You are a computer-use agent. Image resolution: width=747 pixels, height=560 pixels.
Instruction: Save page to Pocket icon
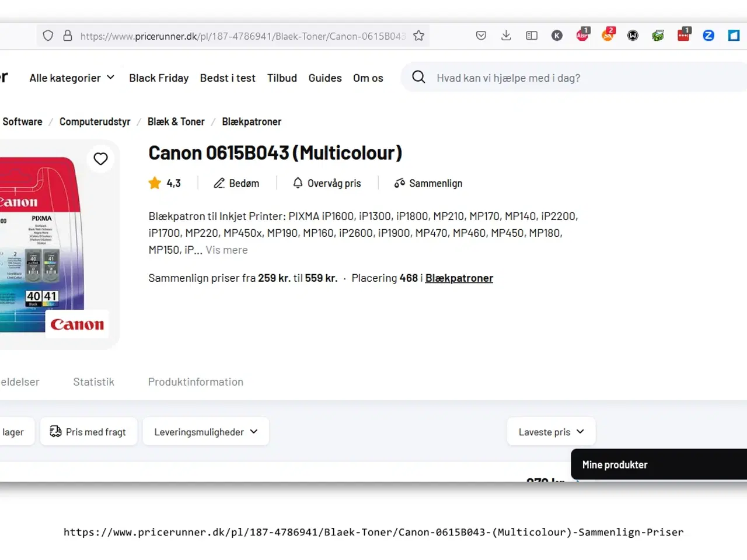coord(481,36)
